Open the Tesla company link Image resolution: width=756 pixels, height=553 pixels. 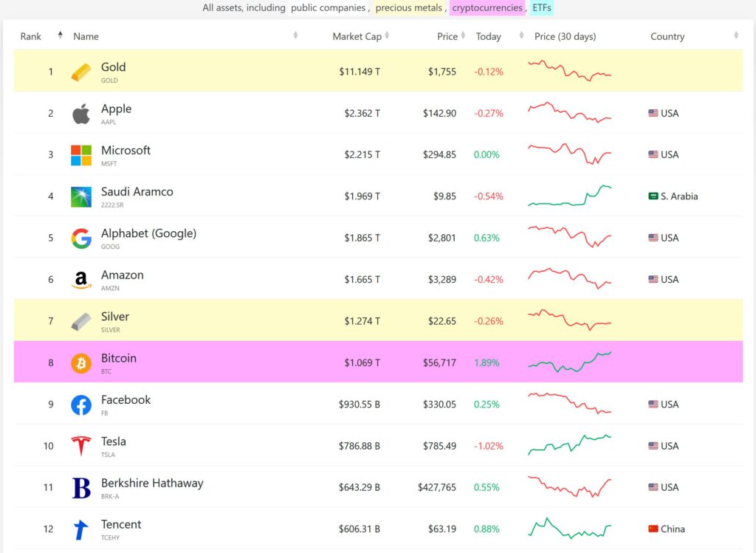click(113, 442)
